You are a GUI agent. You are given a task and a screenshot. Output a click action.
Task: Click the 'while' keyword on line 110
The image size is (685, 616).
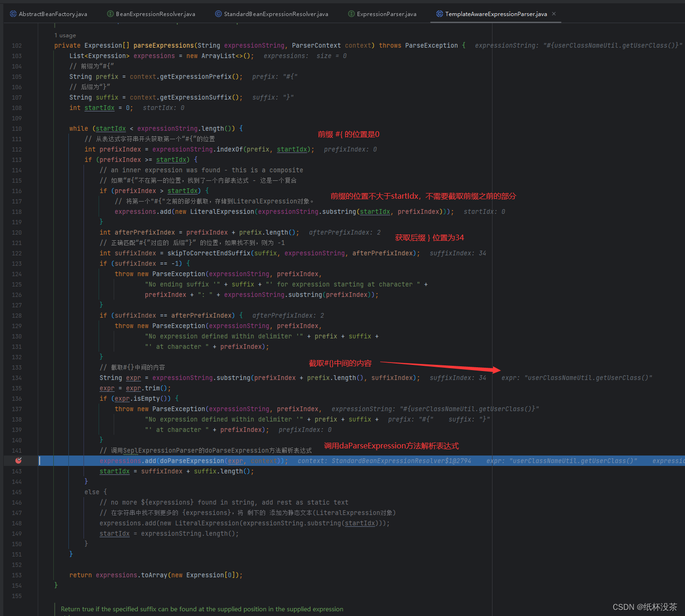78,128
